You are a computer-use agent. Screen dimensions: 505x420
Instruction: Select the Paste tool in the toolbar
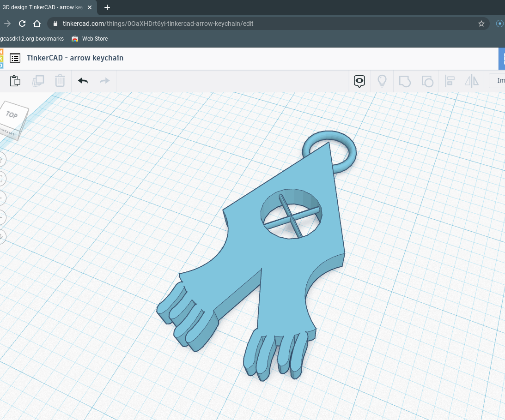click(15, 81)
